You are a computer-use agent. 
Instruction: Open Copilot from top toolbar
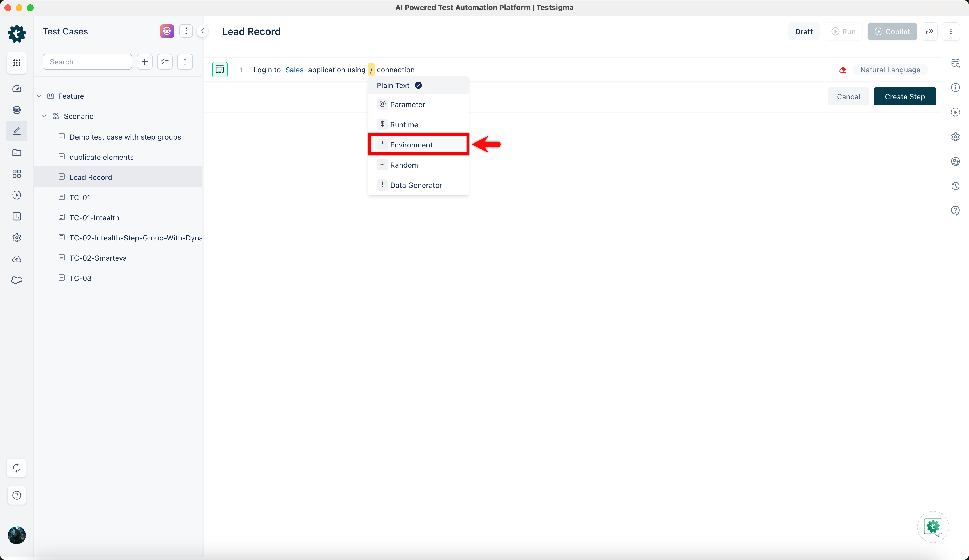(x=892, y=31)
